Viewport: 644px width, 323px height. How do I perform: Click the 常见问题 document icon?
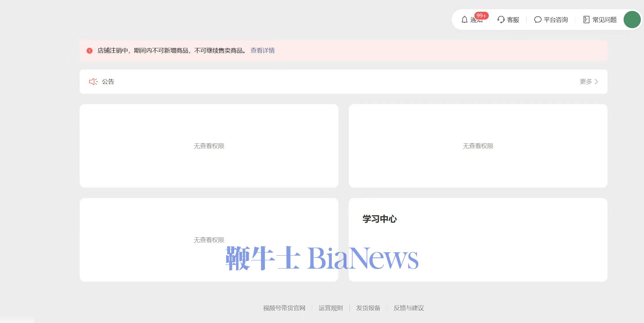(x=586, y=20)
